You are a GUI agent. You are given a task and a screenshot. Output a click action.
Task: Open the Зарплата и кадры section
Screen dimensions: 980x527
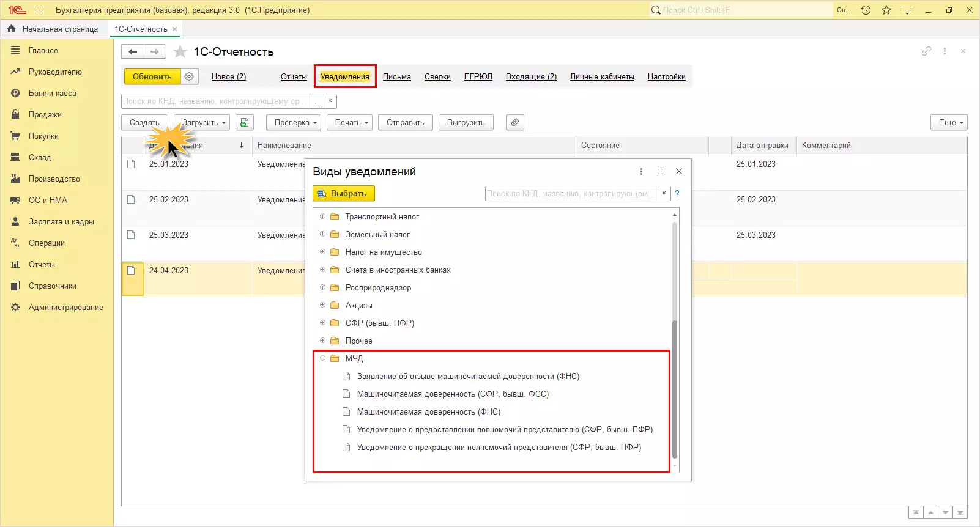tap(61, 222)
